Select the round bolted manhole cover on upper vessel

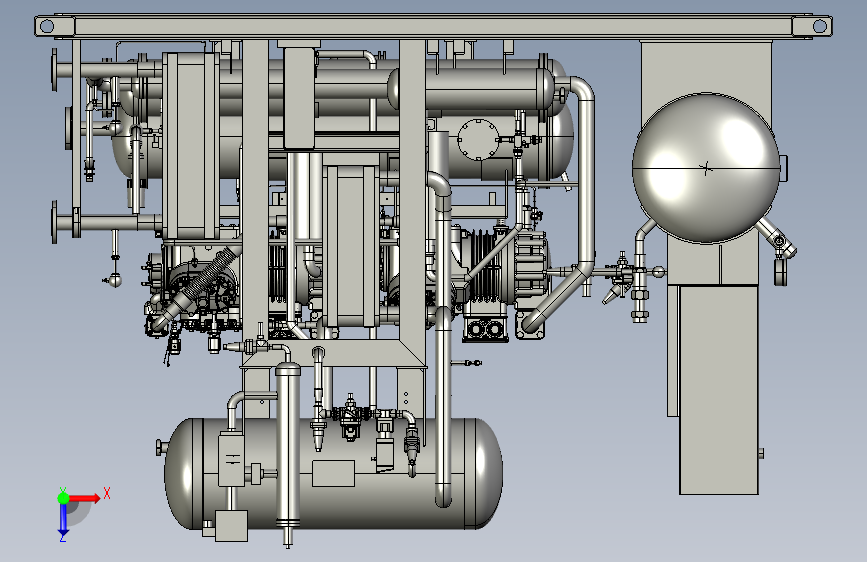tap(478, 139)
